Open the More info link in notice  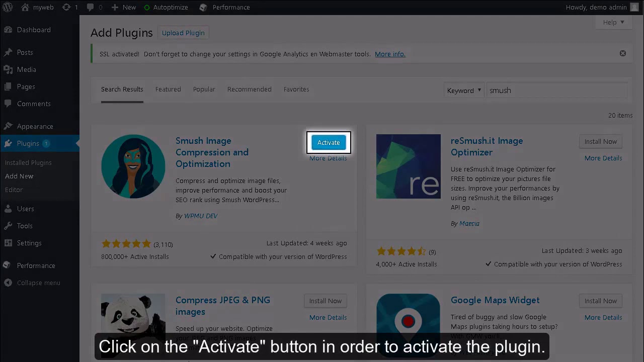pos(390,54)
